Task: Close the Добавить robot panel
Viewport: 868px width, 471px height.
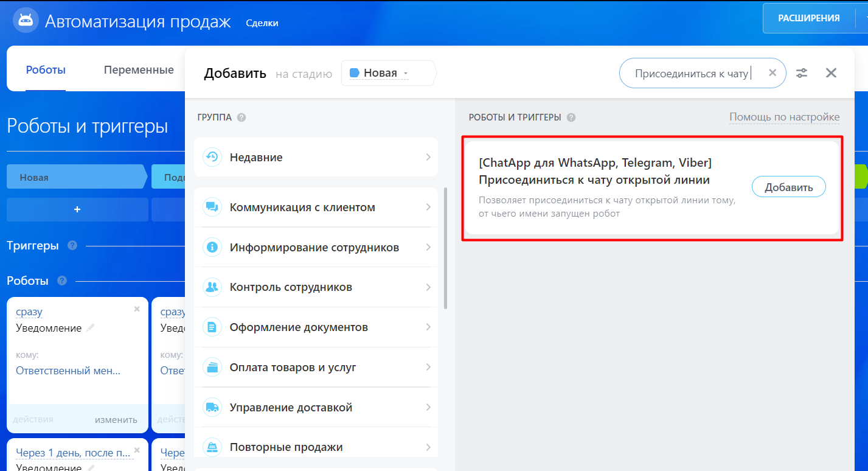Action: (x=831, y=73)
